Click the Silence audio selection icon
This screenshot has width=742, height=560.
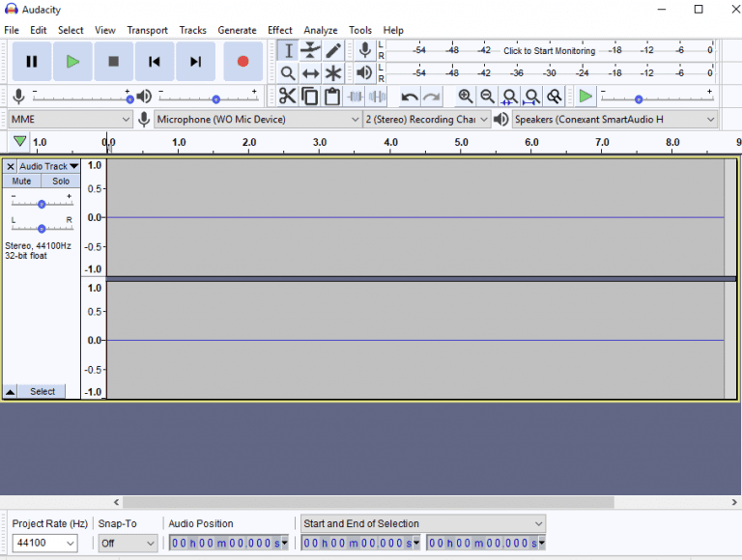point(377,97)
